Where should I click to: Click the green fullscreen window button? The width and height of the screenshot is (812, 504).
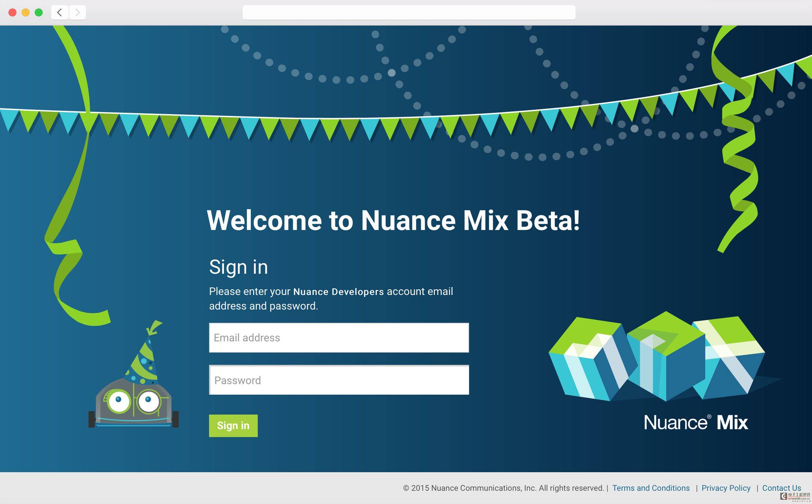39,13
